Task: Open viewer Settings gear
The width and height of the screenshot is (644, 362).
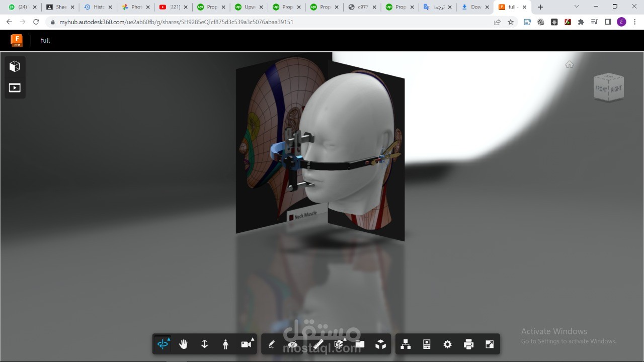Action: tap(447, 344)
